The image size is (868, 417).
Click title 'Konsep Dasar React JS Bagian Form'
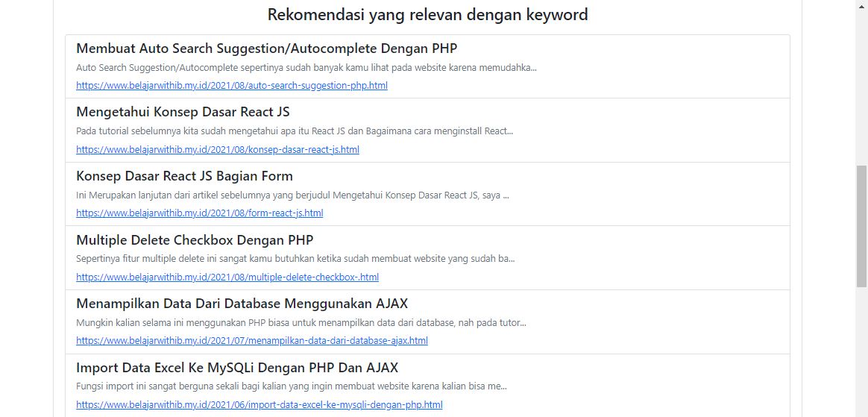(x=184, y=176)
